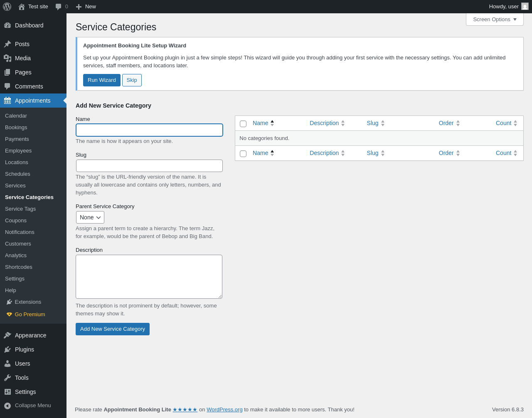Click the user avatar in admin bar
The width and height of the screenshot is (532, 418).
tap(525, 6)
